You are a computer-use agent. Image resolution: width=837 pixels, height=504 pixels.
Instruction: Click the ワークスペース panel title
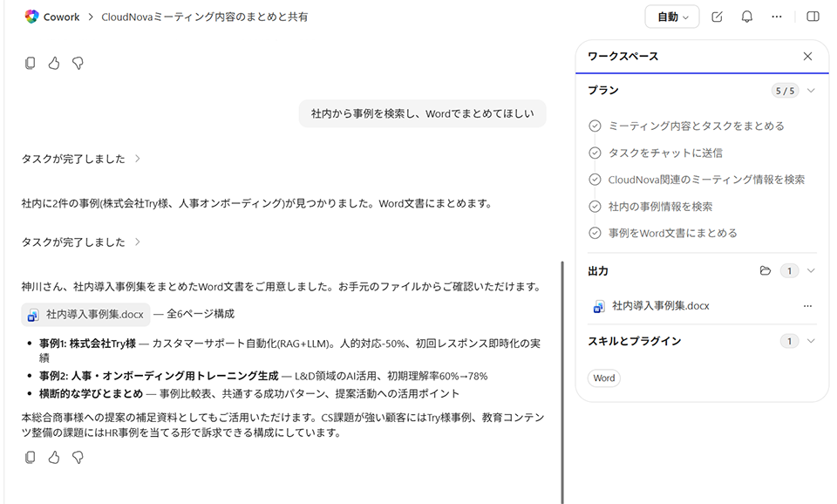[623, 57]
